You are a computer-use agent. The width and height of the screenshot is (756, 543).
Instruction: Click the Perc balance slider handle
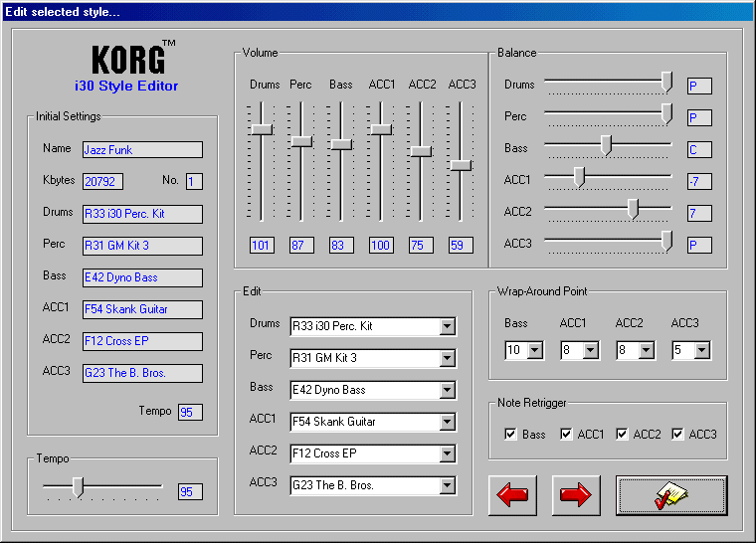666,113
